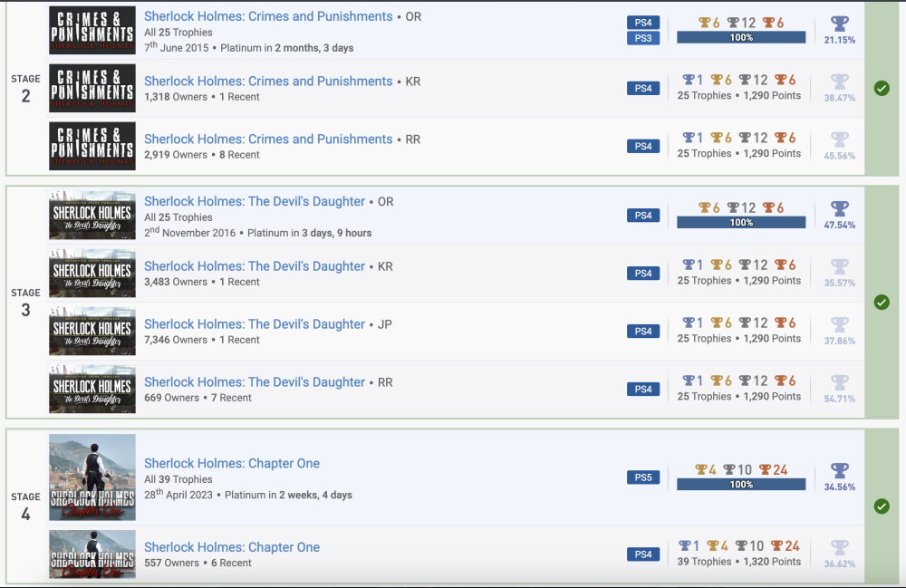Viewport: 906px width, 588px height.
Task: Click the 36.62% greyed trophy icon
Action: (840, 548)
